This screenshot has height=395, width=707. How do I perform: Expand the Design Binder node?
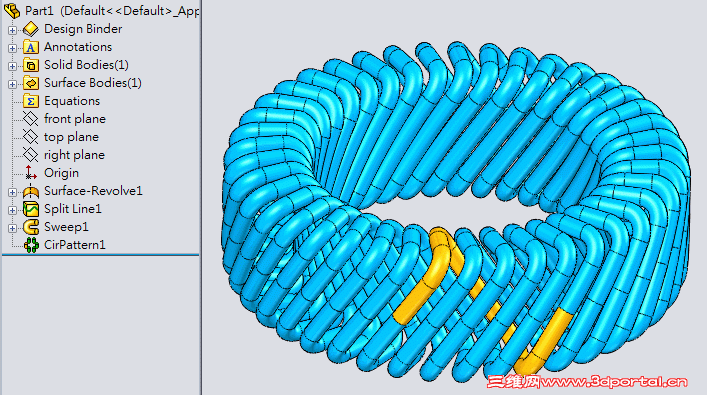(x=12, y=30)
